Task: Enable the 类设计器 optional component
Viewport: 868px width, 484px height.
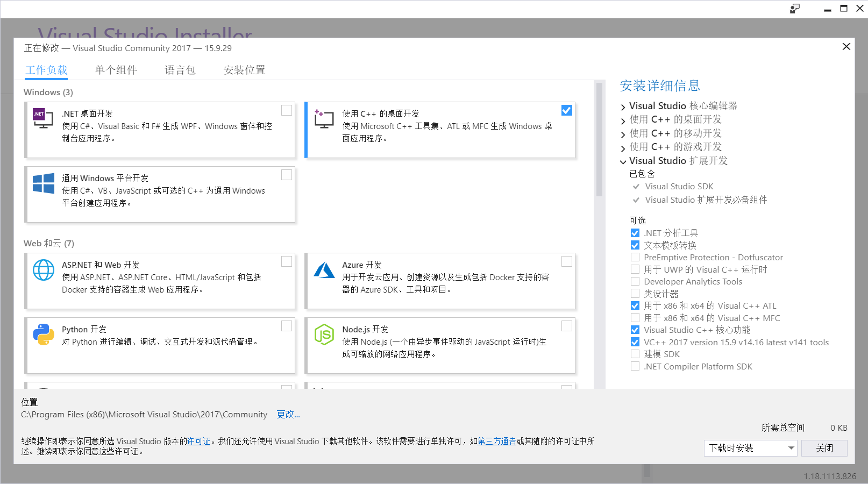Action: 635,294
